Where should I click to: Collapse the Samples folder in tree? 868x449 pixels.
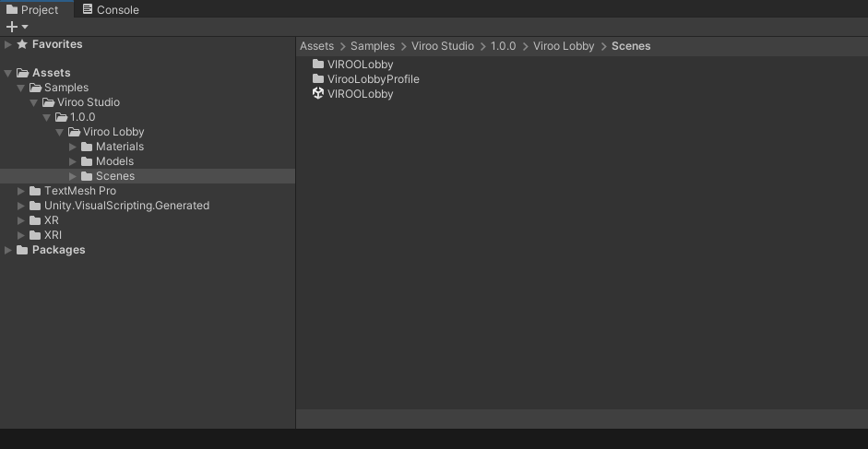pos(20,88)
